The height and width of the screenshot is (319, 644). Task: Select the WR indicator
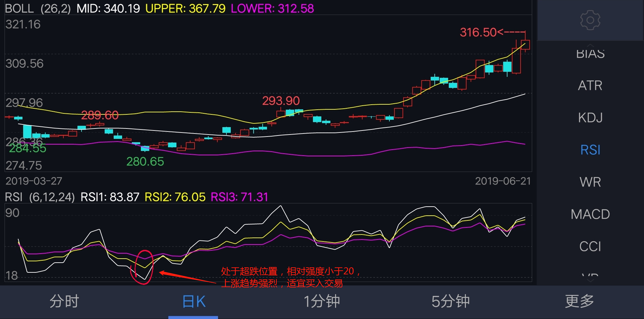(590, 182)
